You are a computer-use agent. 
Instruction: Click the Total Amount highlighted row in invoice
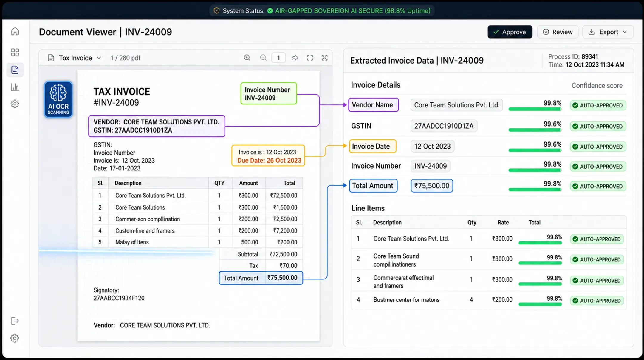[x=261, y=278]
